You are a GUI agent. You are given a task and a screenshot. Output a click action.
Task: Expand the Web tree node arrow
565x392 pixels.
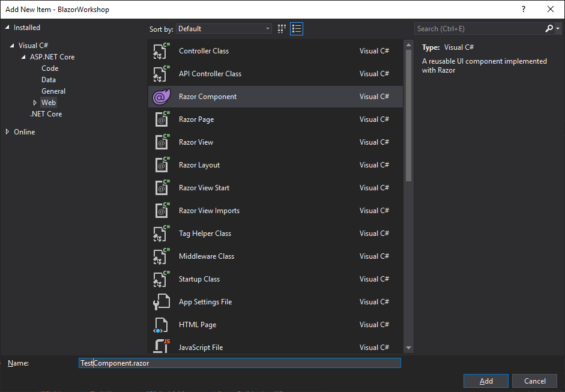click(35, 103)
